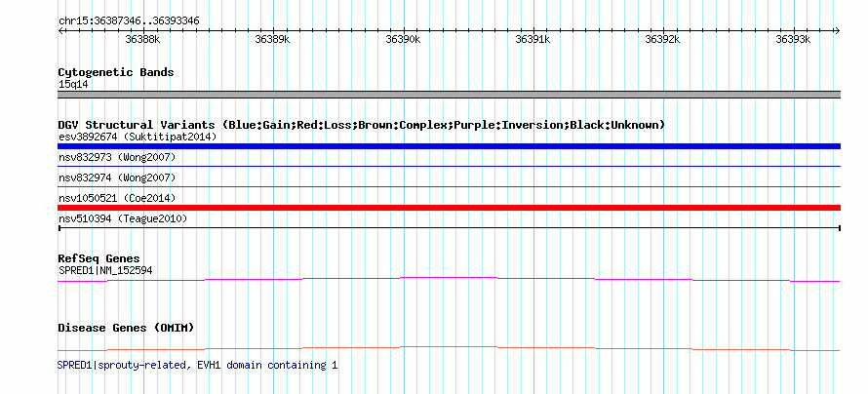The image size is (868, 394).
Task: Click the nsv510394 (Teague2010) label
Action: pos(123,219)
